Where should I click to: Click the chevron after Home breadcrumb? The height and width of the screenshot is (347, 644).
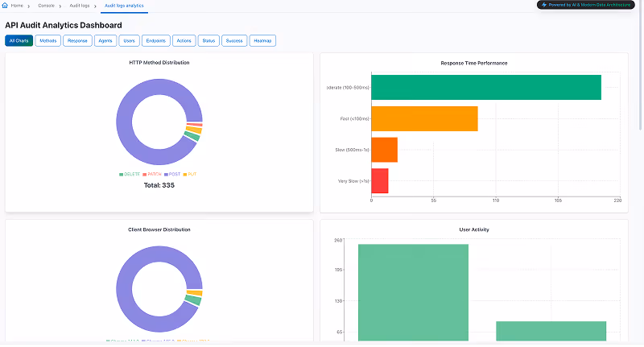pos(29,6)
